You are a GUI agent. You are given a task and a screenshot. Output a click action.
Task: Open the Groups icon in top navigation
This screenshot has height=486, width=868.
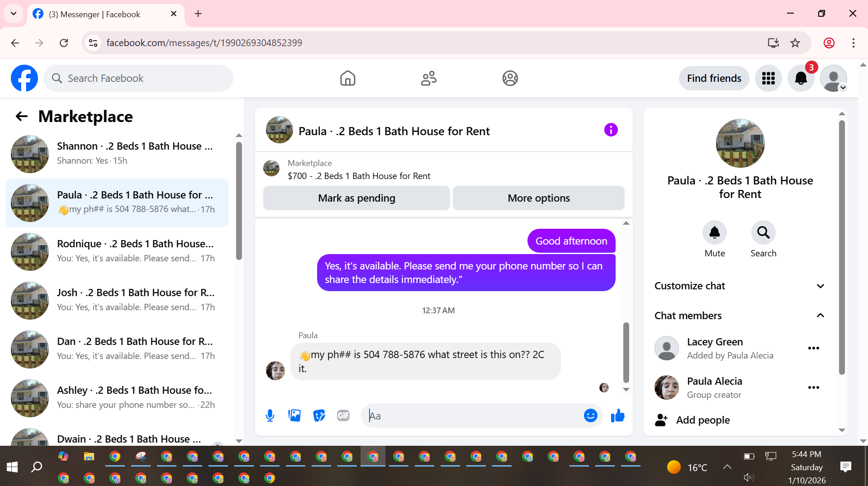click(510, 78)
